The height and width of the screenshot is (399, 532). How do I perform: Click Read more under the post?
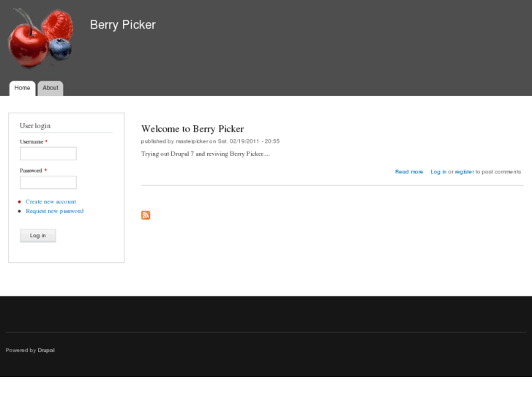pyautogui.click(x=408, y=172)
